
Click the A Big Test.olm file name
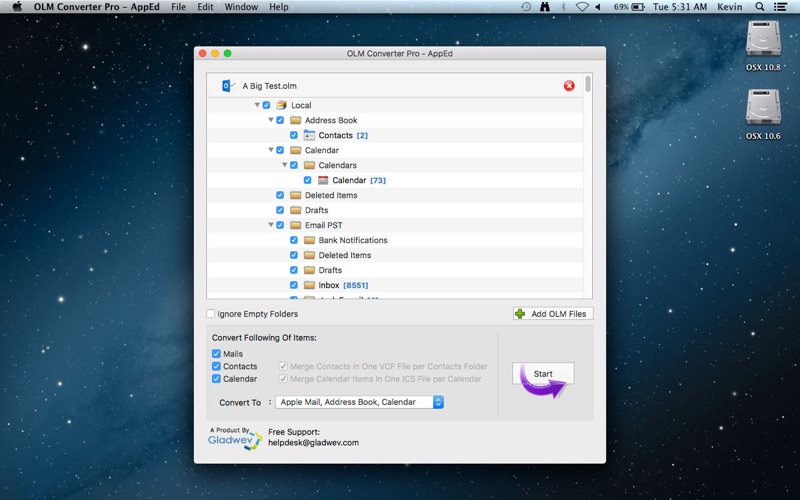coord(269,86)
